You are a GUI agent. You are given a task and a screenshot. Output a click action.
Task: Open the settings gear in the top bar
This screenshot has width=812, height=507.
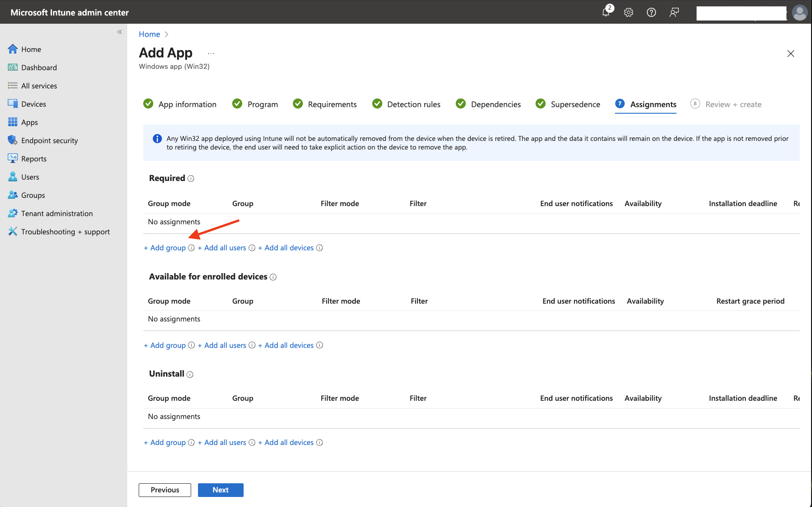point(629,12)
